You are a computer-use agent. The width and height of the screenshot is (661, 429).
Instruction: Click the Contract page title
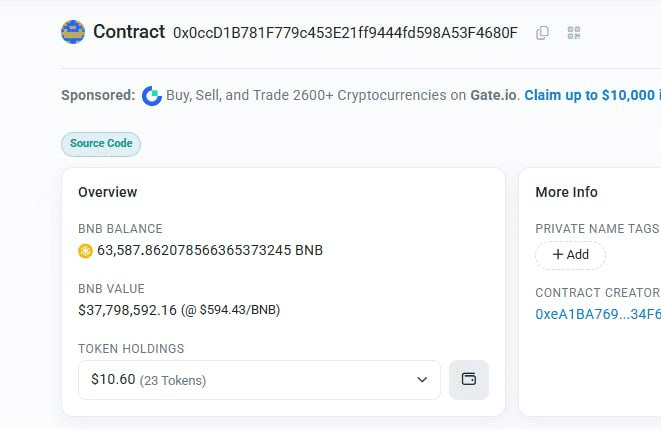pyautogui.click(x=129, y=32)
